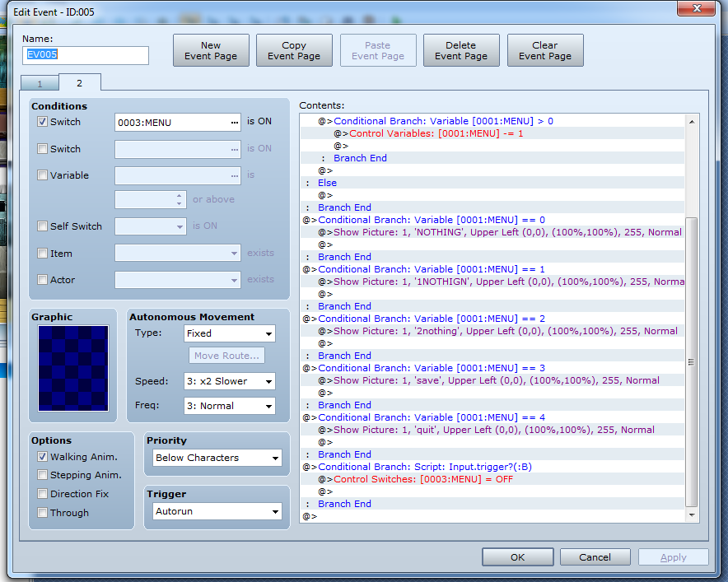
Task: Open the Priority dropdown
Action: 217,458
